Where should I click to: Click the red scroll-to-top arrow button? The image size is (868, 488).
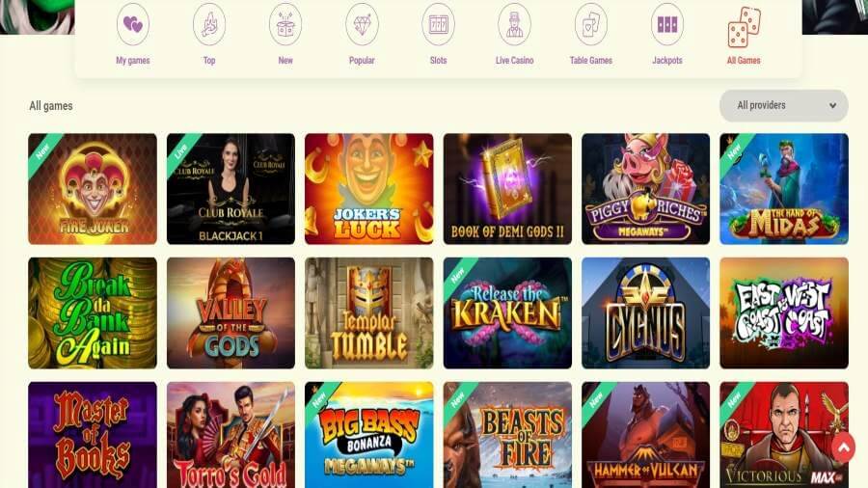click(843, 447)
